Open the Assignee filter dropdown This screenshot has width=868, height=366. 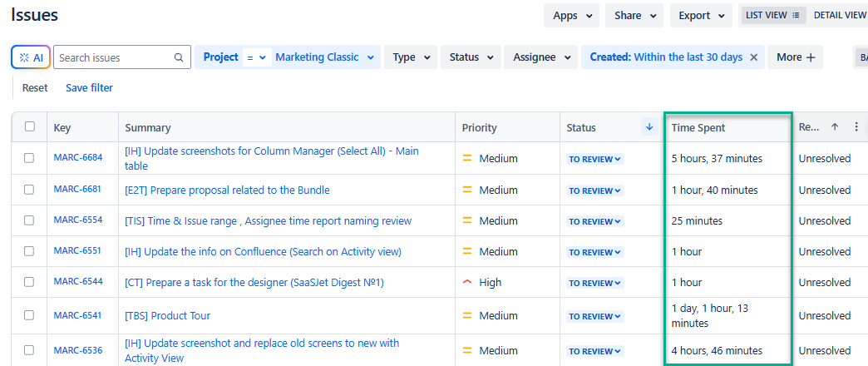click(541, 57)
